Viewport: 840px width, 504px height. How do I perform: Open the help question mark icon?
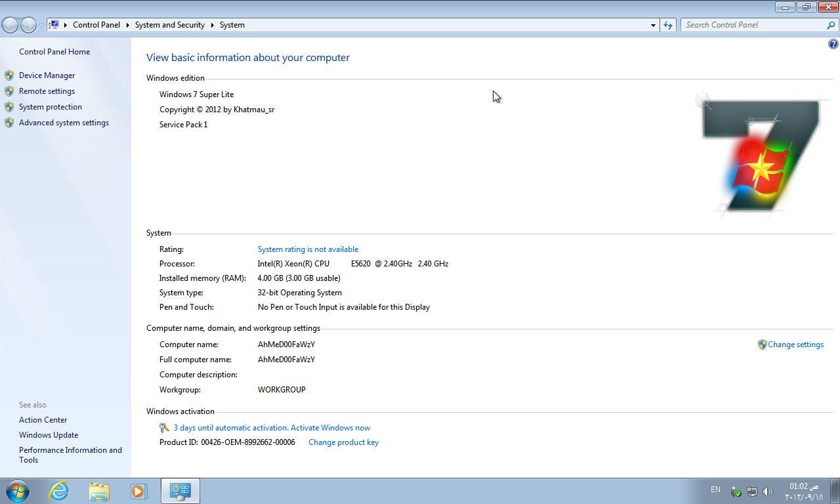[833, 45]
